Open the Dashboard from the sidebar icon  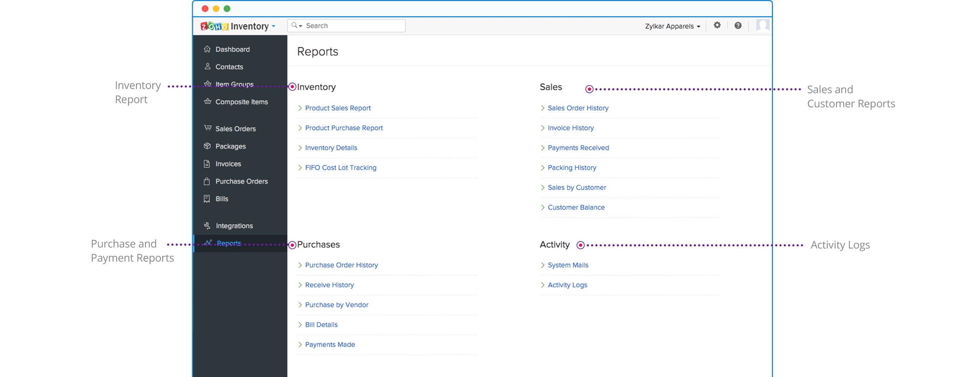coord(207,49)
